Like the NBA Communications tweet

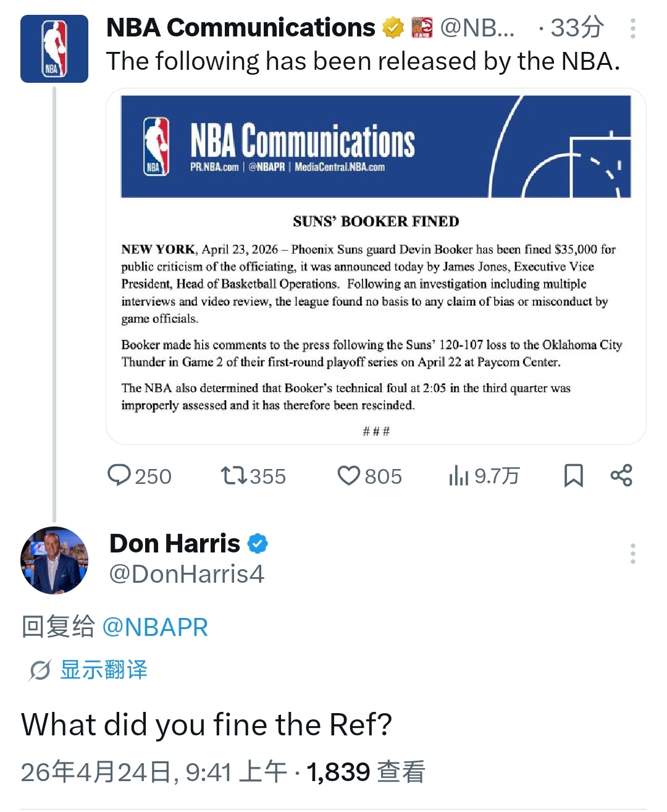coord(350,476)
